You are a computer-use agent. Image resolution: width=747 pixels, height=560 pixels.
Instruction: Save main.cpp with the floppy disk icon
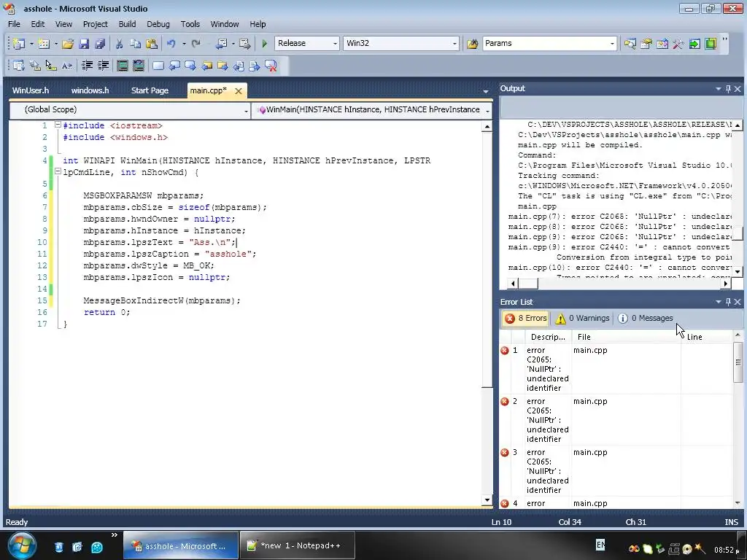(84, 44)
